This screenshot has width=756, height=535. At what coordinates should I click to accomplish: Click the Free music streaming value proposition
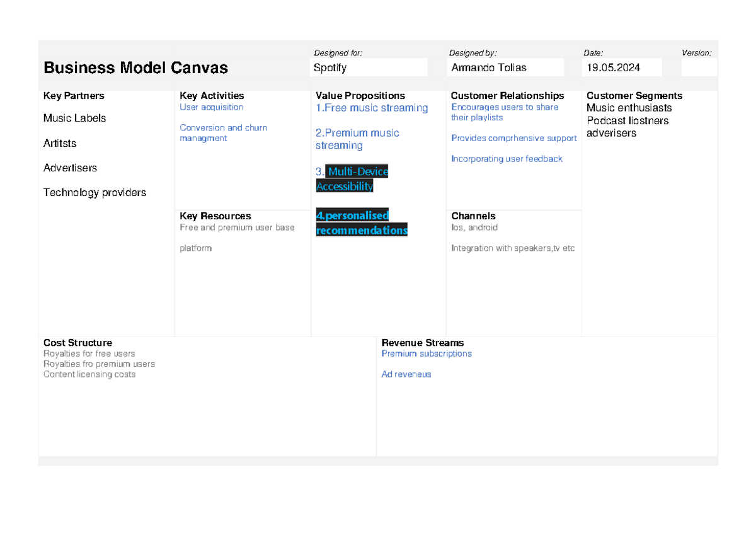(x=372, y=108)
